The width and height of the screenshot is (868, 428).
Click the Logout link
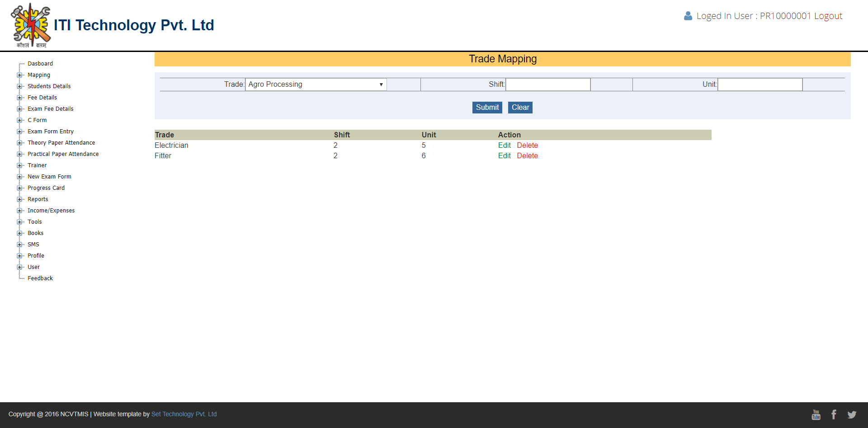(828, 16)
